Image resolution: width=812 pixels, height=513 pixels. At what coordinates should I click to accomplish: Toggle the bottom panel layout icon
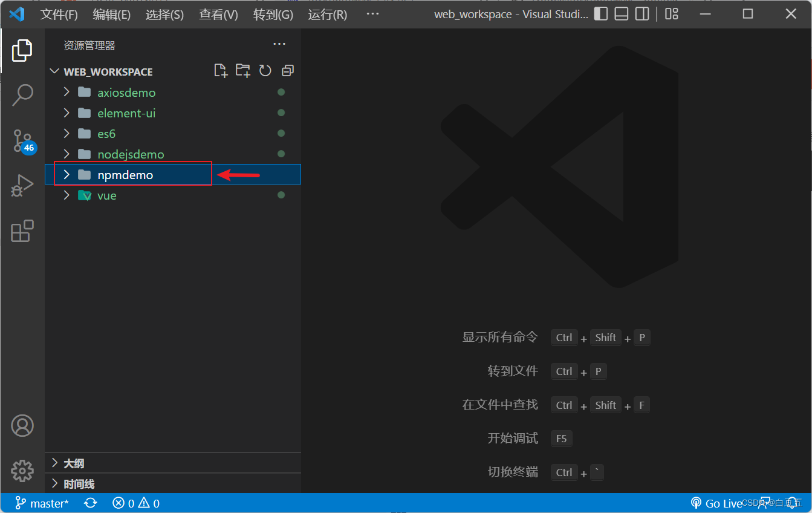pos(622,14)
